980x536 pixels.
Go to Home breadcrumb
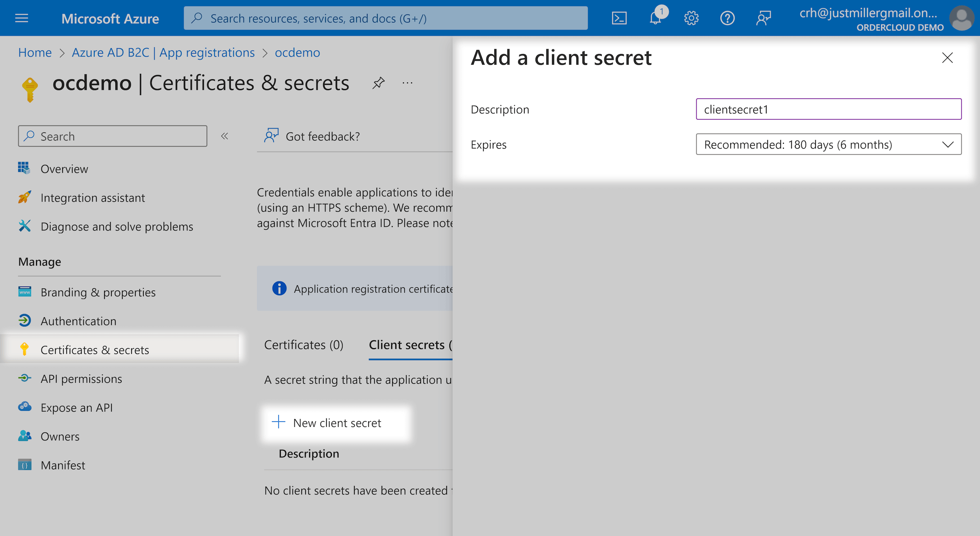click(x=35, y=53)
